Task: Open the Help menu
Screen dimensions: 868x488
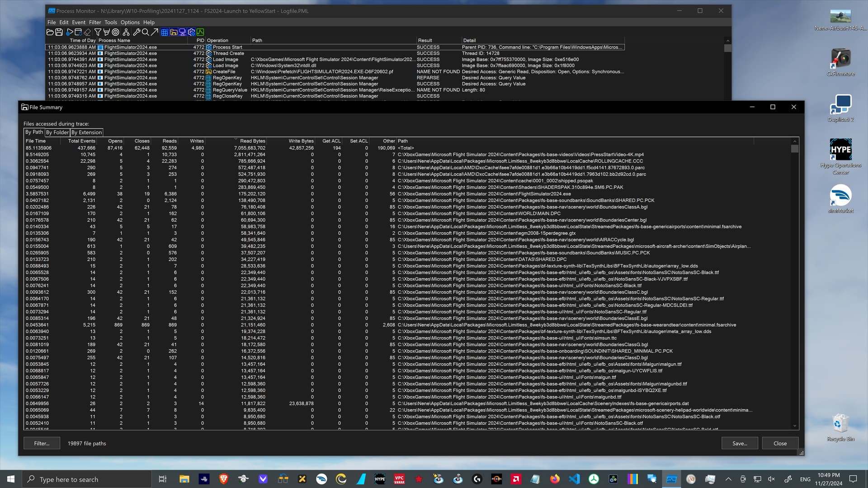Action: pyautogui.click(x=149, y=22)
